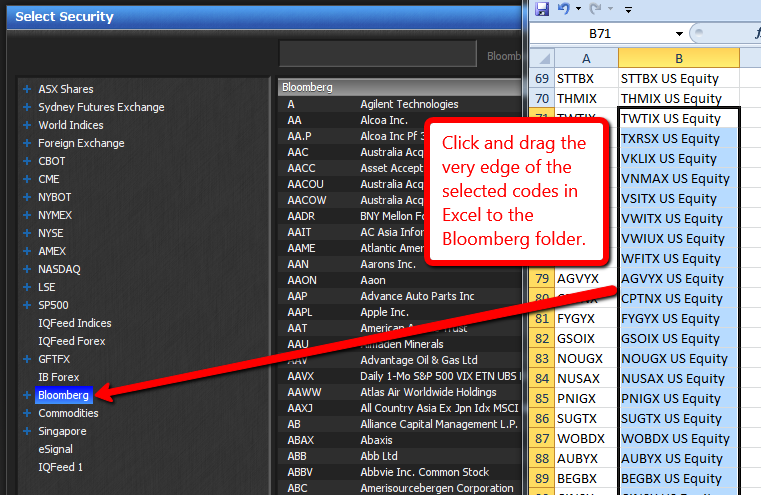Click the search field in Select Security
Screen dimensions: 761x495
click(x=378, y=53)
